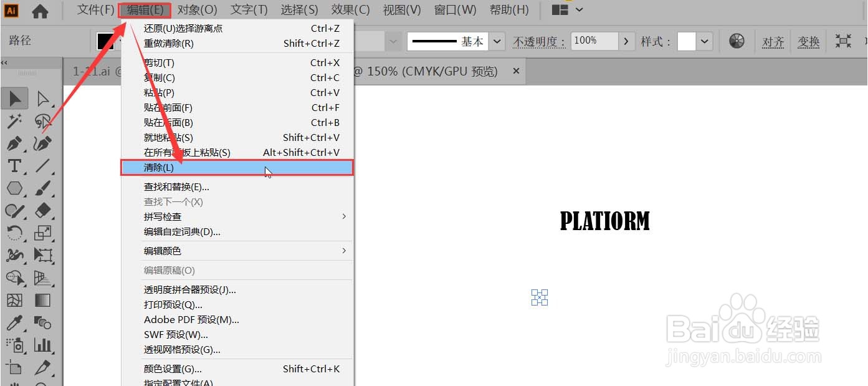The width and height of the screenshot is (868, 386).
Task: Select the Eyedropper tool
Action: pyautogui.click(x=15, y=322)
